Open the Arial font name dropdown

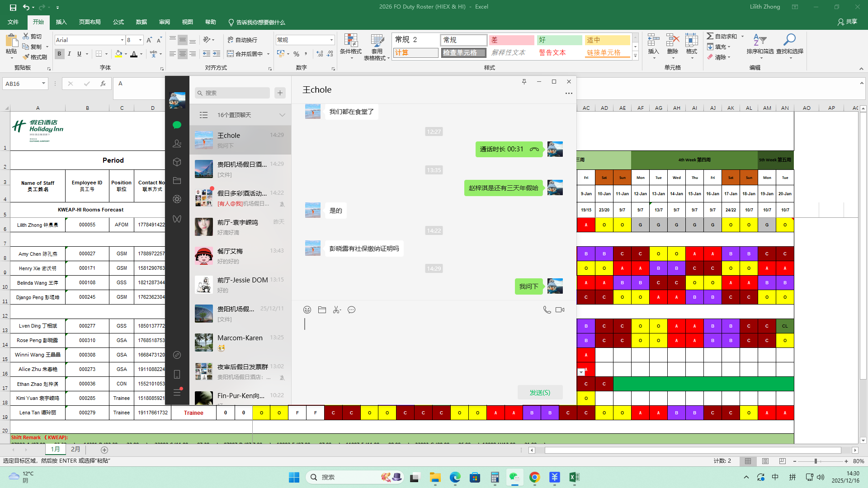click(x=122, y=40)
